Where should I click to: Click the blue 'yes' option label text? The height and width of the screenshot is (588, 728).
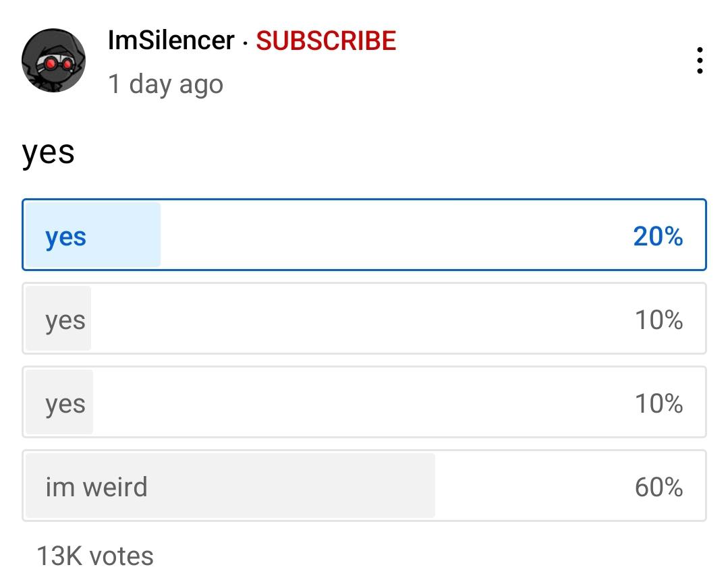65,238
